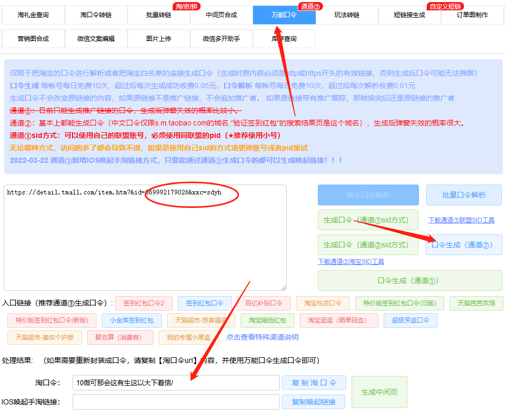
Task: Select the 天猫芭芭农场 button
Action: 476,303
